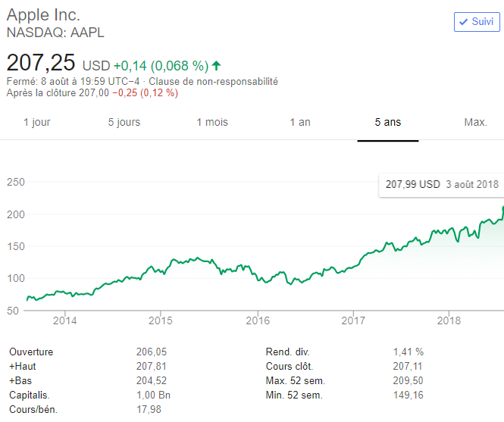Click the checkmark icon in Suivi button
This screenshot has width=504, height=422.
point(463,22)
